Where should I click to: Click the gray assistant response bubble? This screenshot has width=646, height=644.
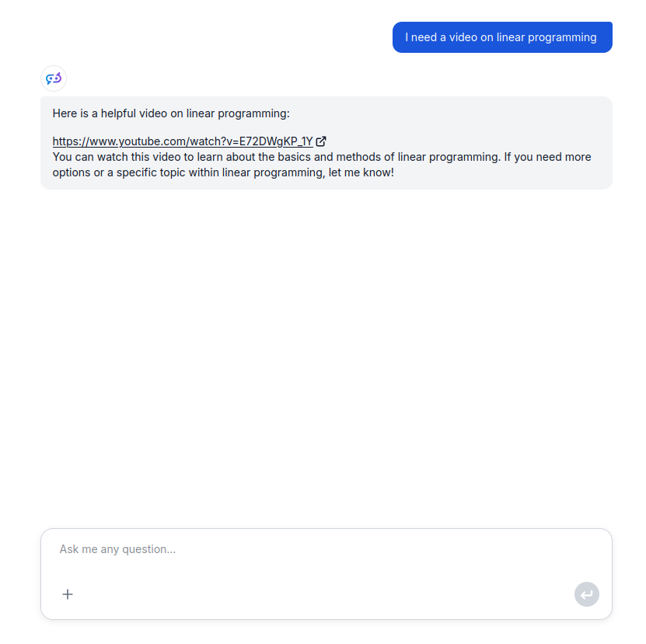326,143
